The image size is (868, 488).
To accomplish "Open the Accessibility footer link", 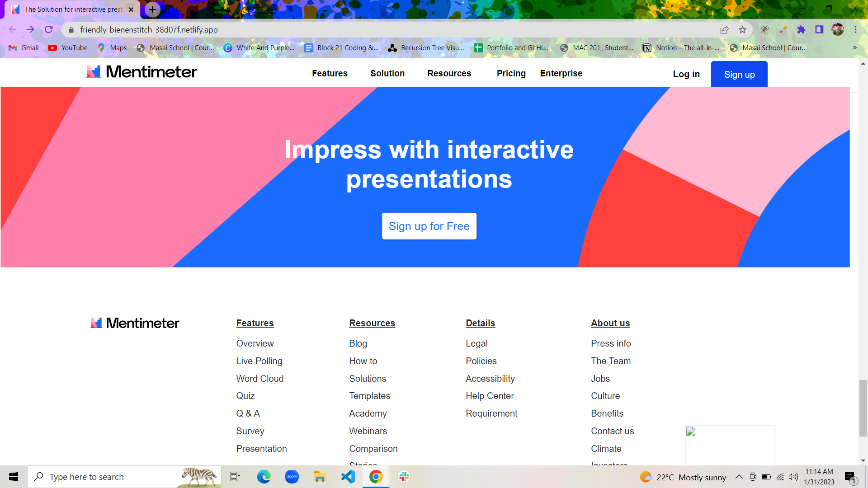I will point(490,379).
